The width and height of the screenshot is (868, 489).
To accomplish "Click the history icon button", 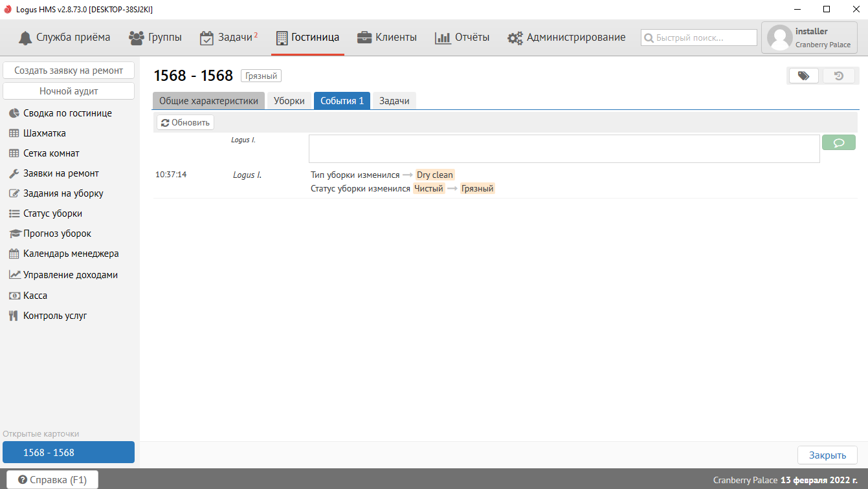I will 839,76.
